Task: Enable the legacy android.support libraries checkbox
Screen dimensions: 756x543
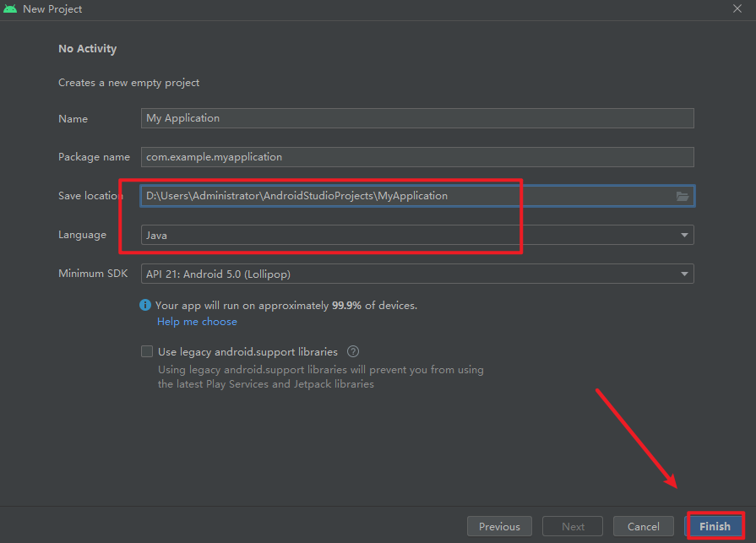Action: pos(147,351)
